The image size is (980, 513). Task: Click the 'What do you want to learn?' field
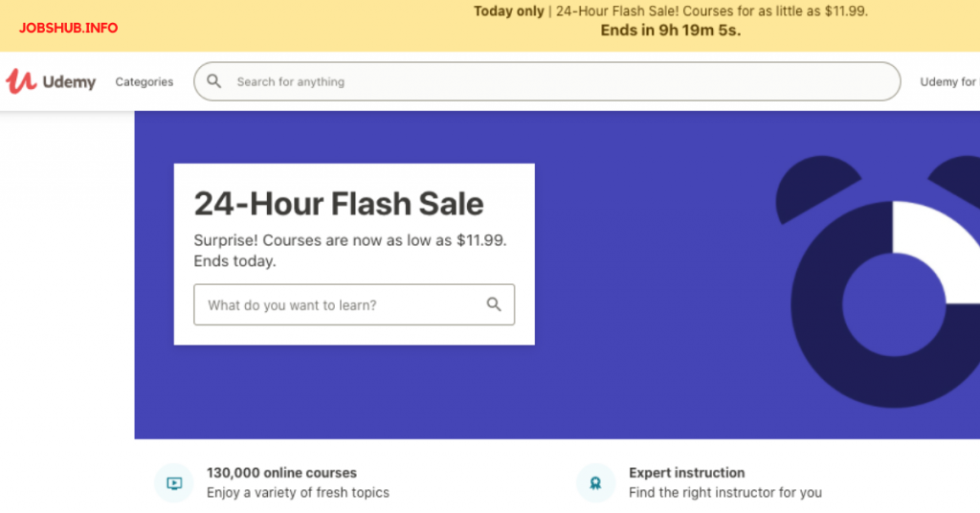(340, 305)
